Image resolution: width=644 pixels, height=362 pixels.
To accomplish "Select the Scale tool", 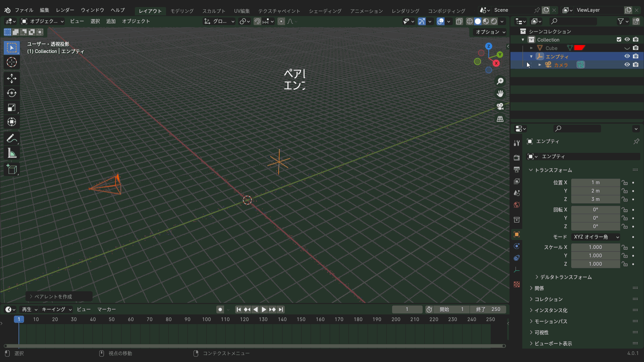I will point(12,108).
